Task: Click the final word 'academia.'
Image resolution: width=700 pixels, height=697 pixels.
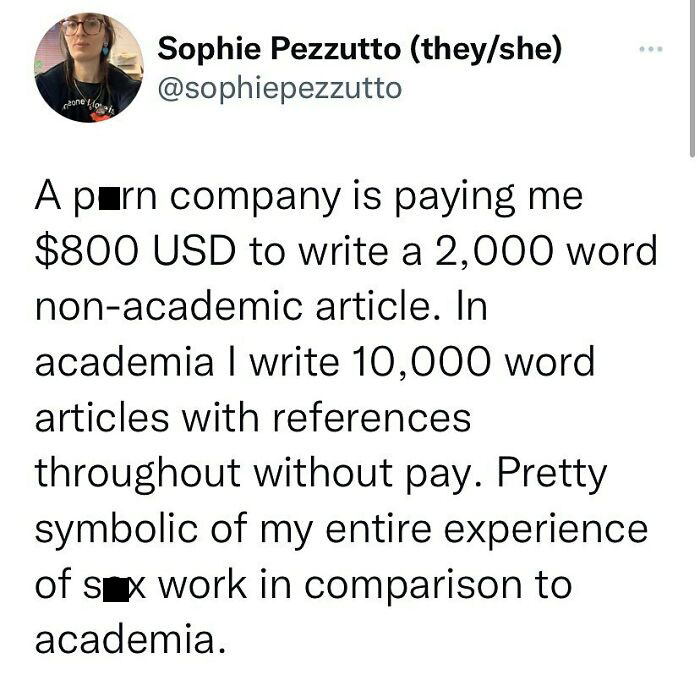Action: (131, 639)
